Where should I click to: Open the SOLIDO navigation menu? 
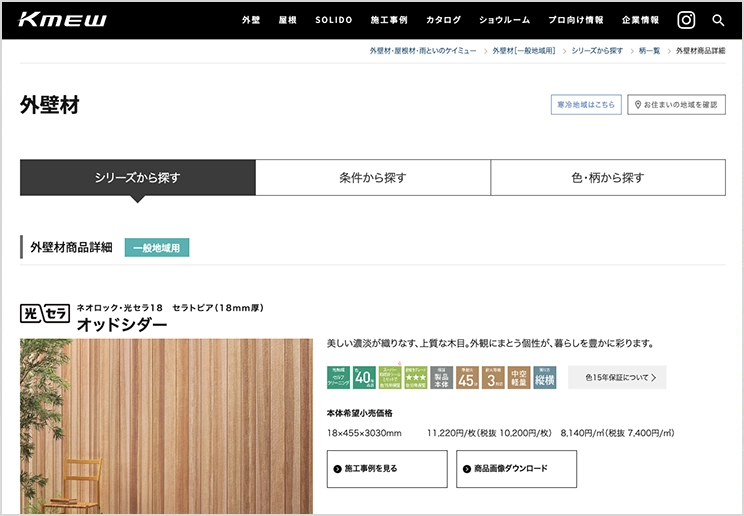coord(334,20)
